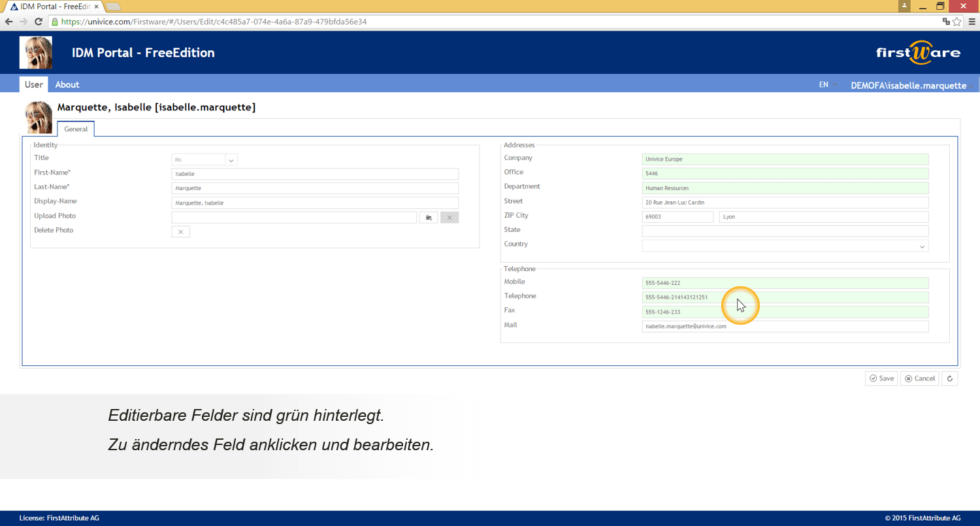Click the © 2015 FirstAttribute AG footer text

[923, 518]
